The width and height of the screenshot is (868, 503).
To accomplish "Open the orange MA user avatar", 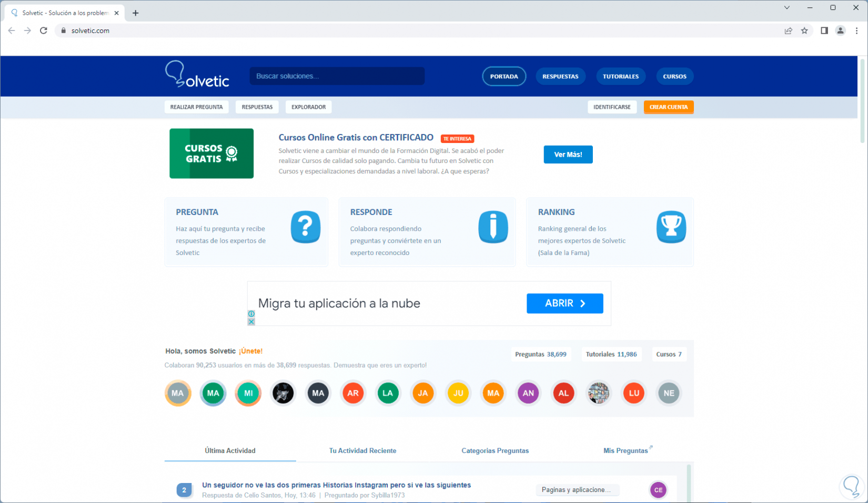I will click(x=493, y=393).
